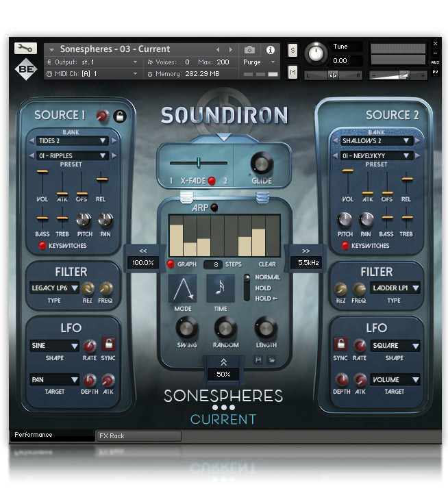This screenshot has width=448, height=493.
Task: Click the arp TIME note icon
Action: pyautogui.click(x=221, y=288)
